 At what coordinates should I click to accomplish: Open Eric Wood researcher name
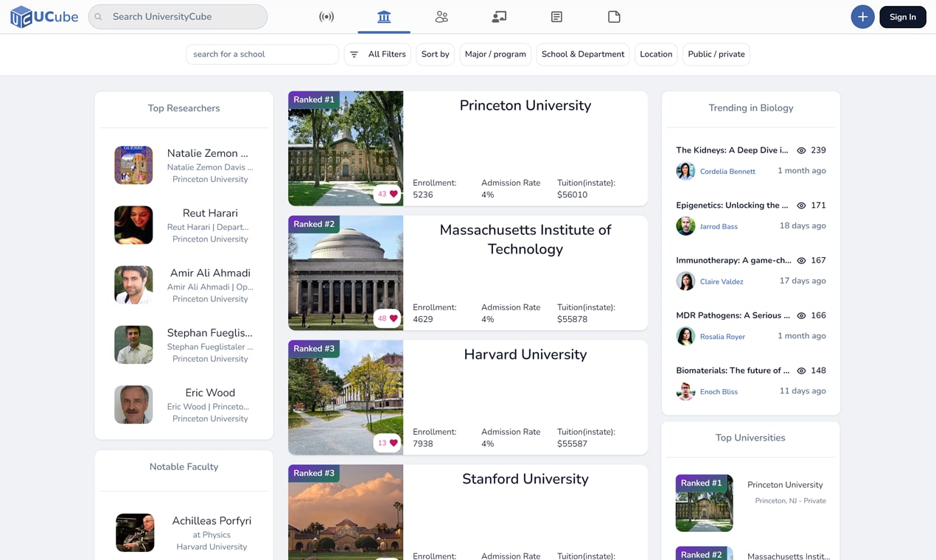pyautogui.click(x=210, y=393)
